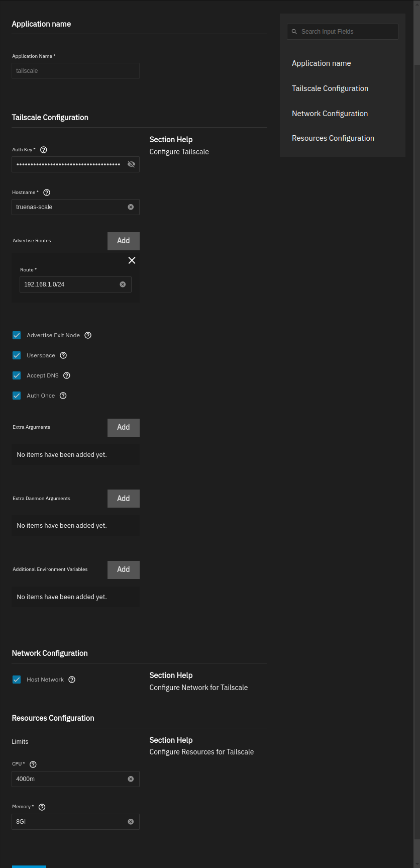Toggle the Auth Once checkbox
Image resolution: width=420 pixels, height=868 pixels.
tap(17, 396)
